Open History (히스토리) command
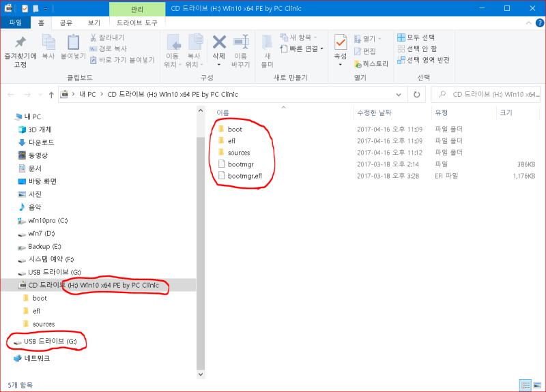Viewport: 546px width, 392px height. pos(371,63)
